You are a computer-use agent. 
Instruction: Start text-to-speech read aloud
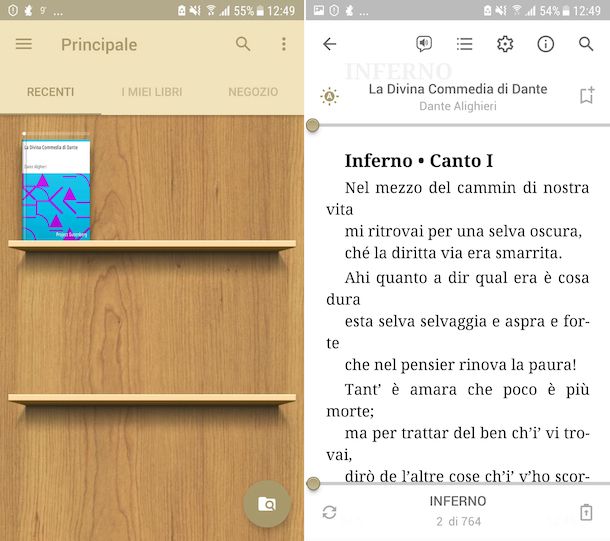424,44
